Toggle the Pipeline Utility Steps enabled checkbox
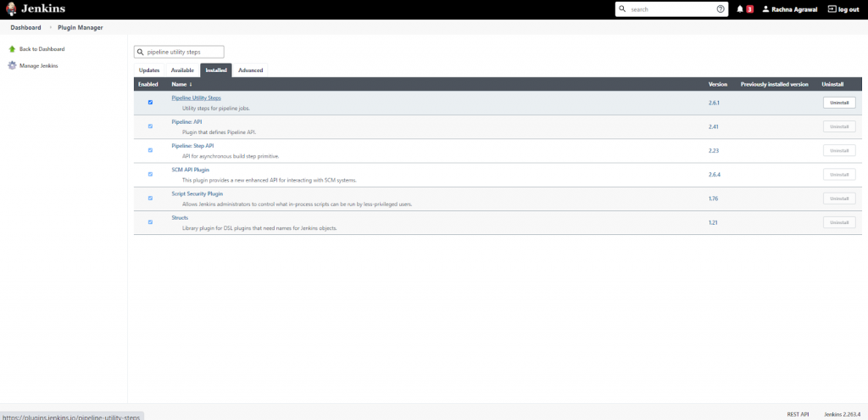Viewport: 868px width, 420px height. pos(150,103)
